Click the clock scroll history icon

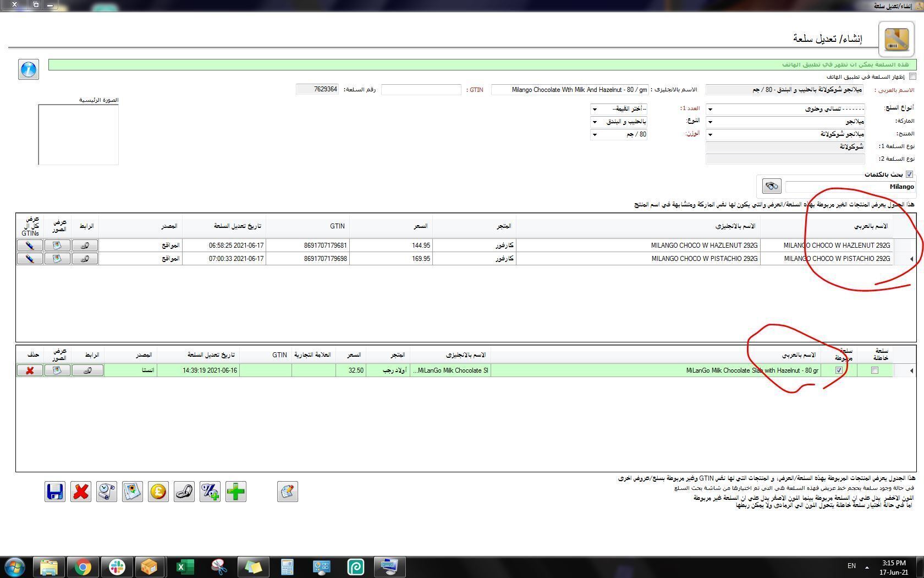tap(107, 492)
